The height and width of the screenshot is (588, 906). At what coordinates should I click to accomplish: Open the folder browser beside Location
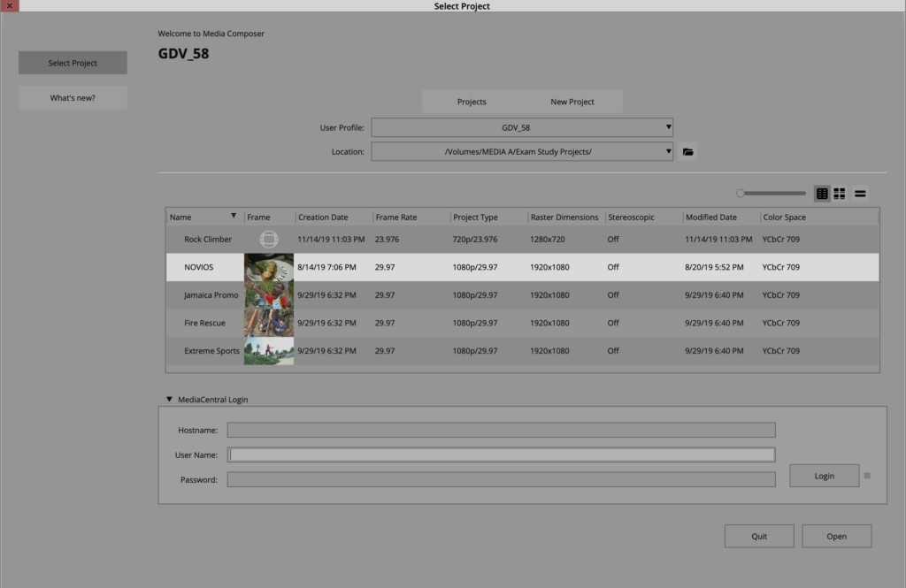[x=688, y=150]
